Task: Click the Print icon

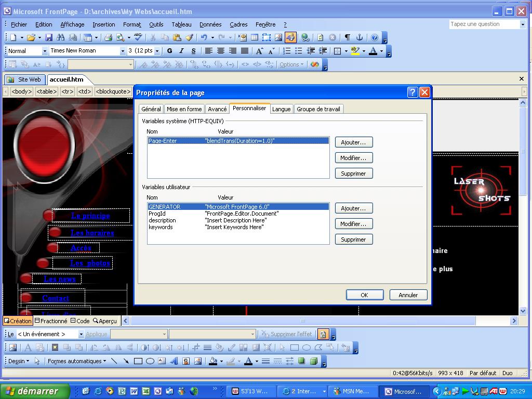Action: pos(108,37)
